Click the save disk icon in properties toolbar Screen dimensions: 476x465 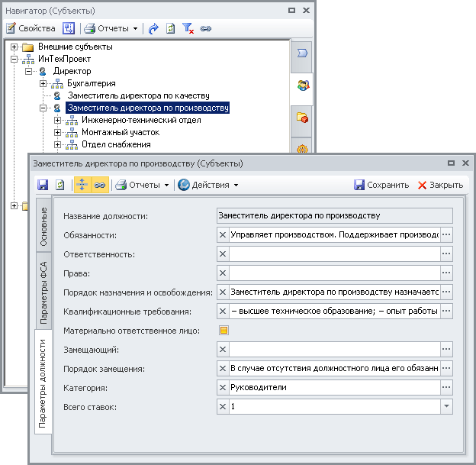[x=43, y=185]
